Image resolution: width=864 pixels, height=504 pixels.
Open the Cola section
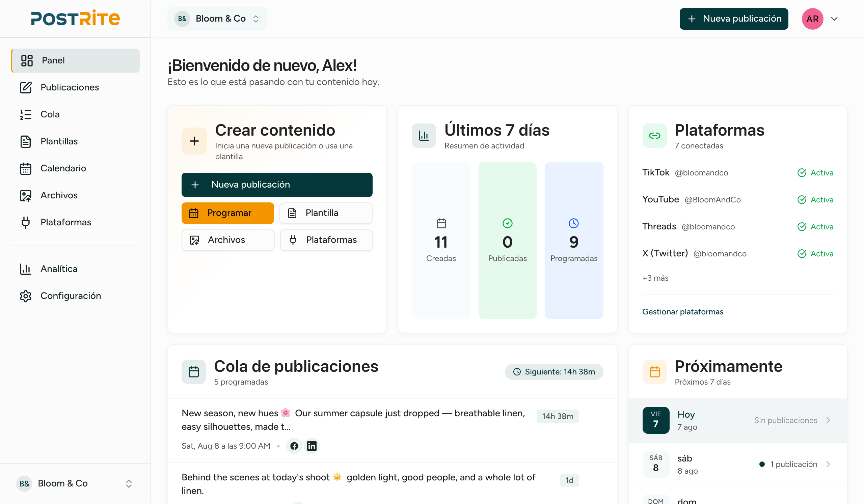[75, 114]
